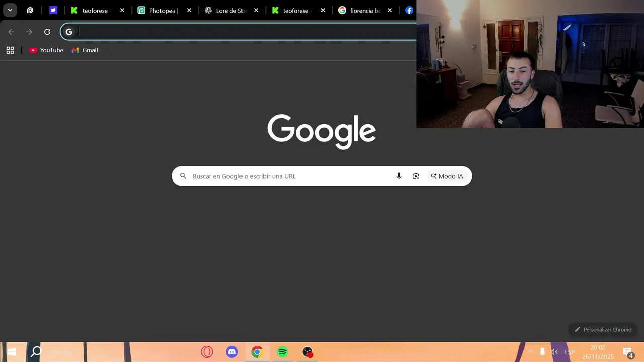Screen dimensions: 644x362
Task: Open the apps grid shortcut in bookmarks bar
Action: (x=10, y=50)
